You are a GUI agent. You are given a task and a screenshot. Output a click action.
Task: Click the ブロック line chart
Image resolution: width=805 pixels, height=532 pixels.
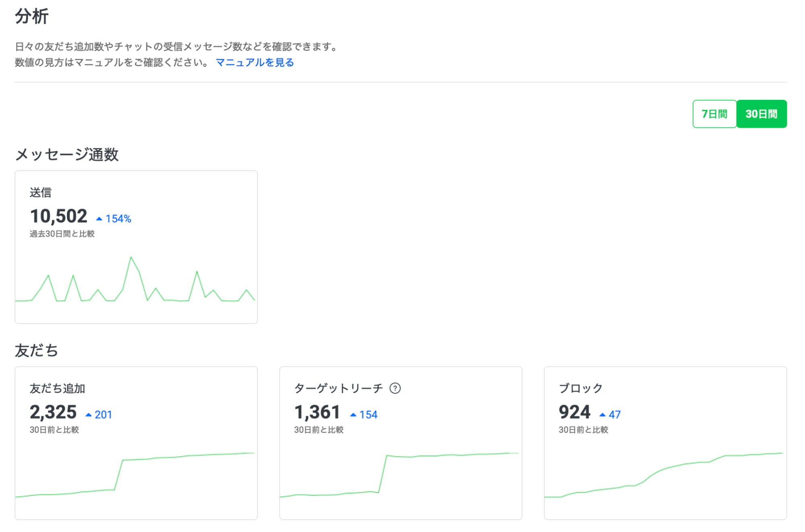[x=664, y=475]
